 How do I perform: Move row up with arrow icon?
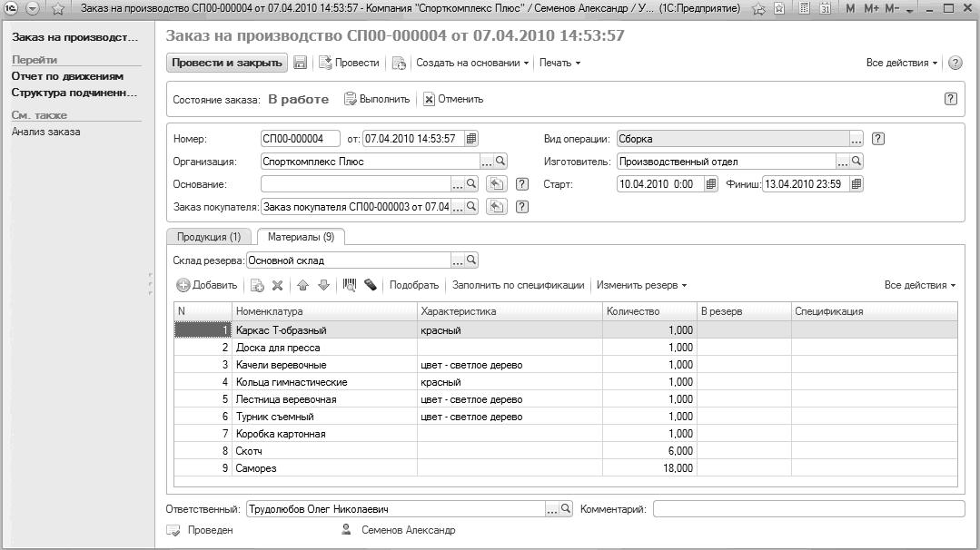(303, 285)
